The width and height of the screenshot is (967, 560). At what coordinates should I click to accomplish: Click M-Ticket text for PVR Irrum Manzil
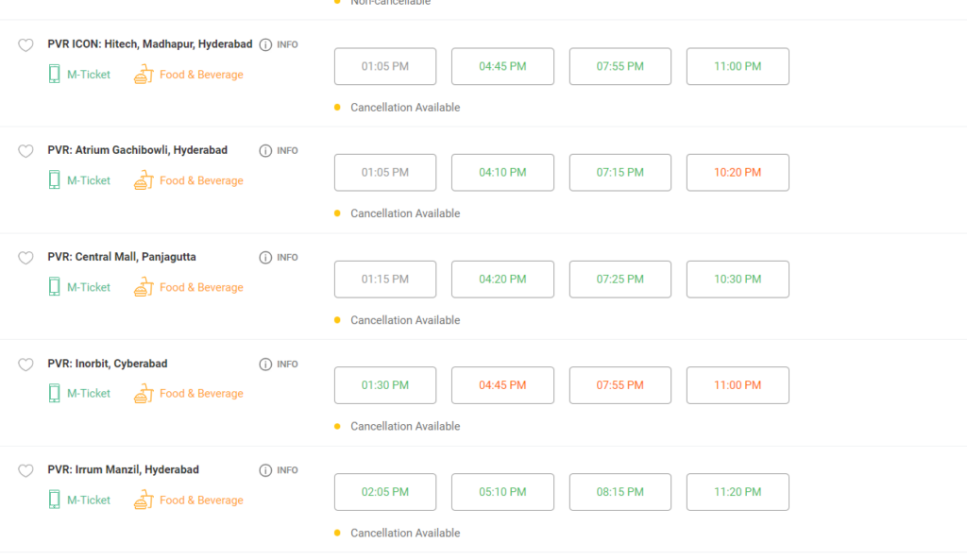(x=89, y=500)
